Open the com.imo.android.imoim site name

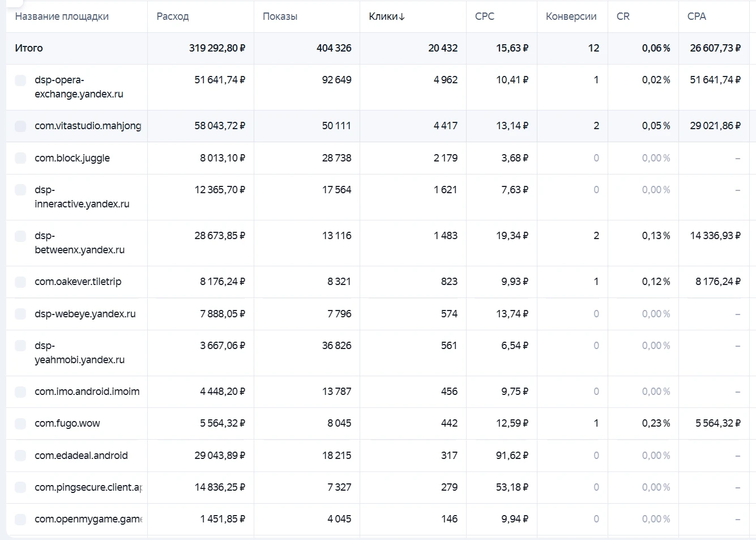[x=87, y=392]
